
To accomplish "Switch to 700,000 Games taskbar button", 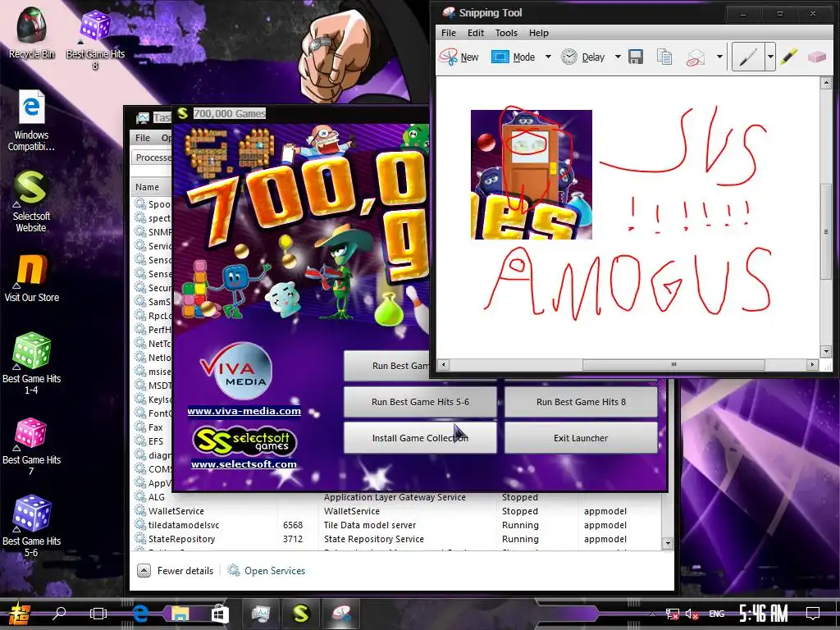I will (300, 614).
